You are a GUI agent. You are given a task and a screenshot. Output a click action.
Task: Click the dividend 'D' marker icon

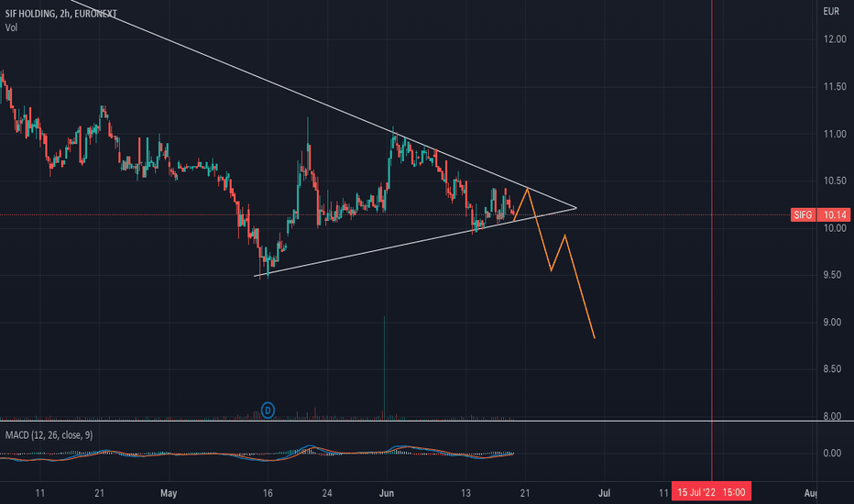click(268, 410)
